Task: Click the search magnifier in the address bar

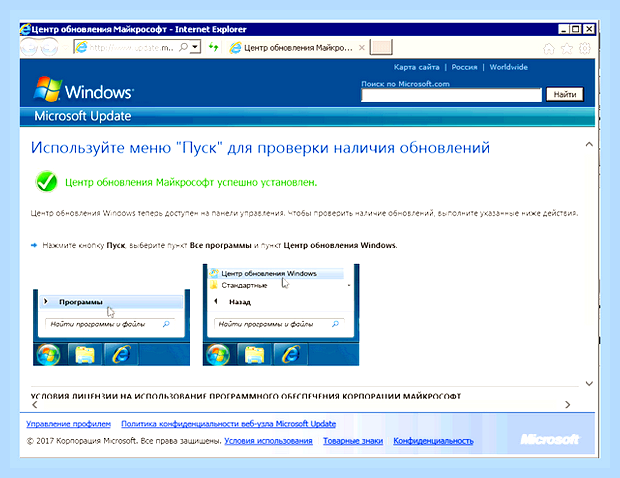Action: click(x=183, y=47)
